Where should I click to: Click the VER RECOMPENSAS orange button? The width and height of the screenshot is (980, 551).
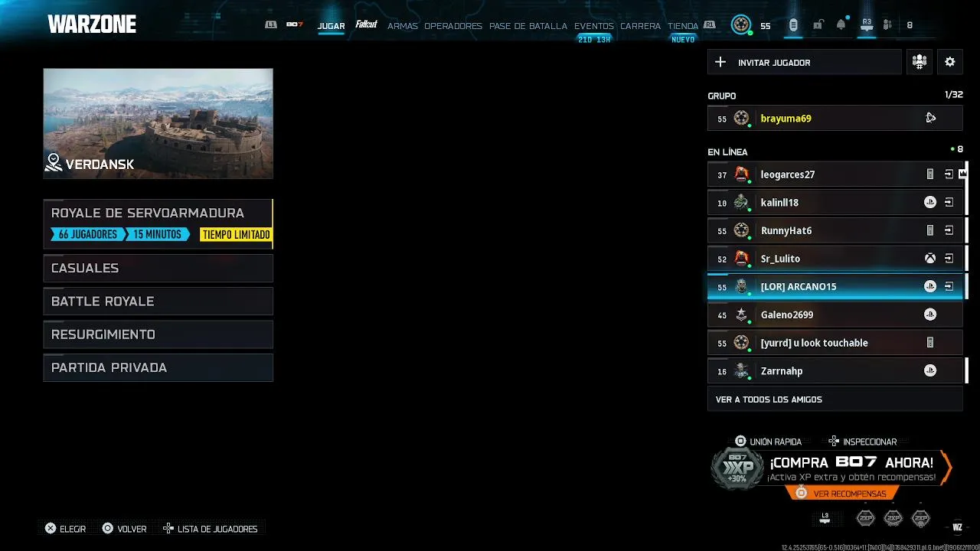pos(841,494)
